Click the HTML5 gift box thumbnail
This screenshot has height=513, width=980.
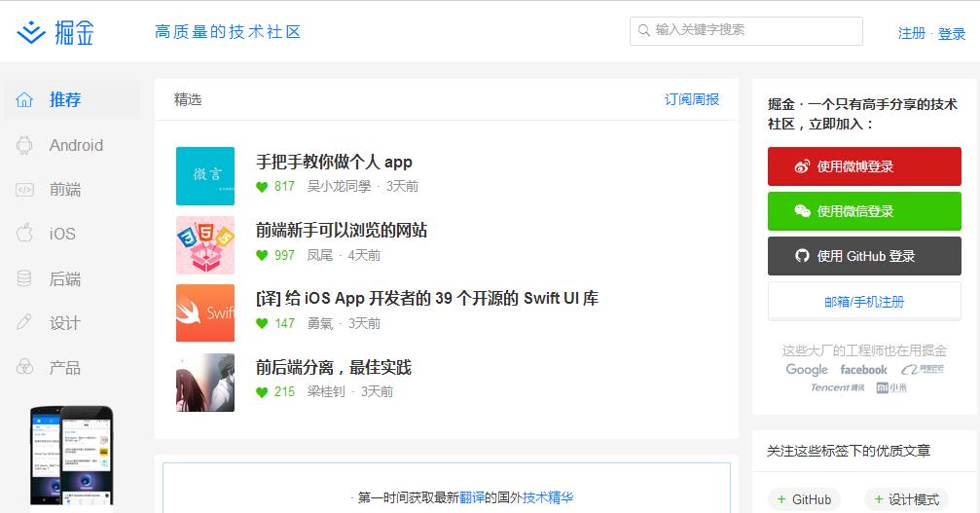pyautogui.click(x=205, y=245)
